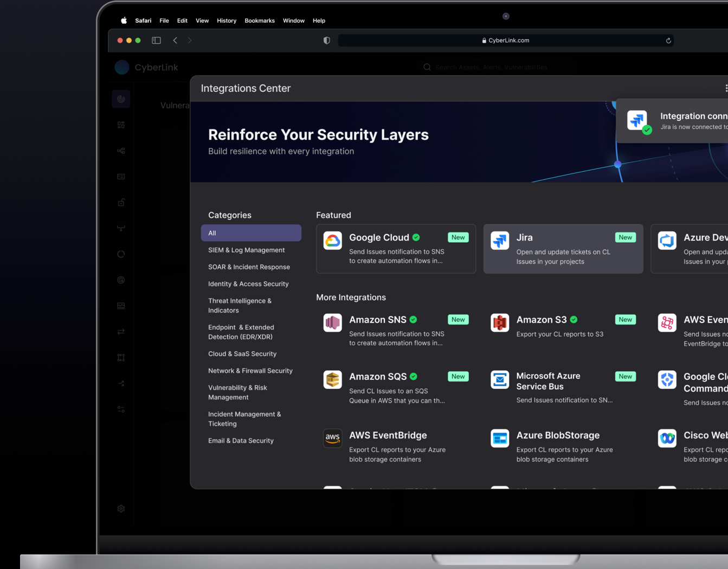Image resolution: width=728 pixels, height=569 pixels.
Task: Open the History menu
Action: pyautogui.click(x=227, y=21)
